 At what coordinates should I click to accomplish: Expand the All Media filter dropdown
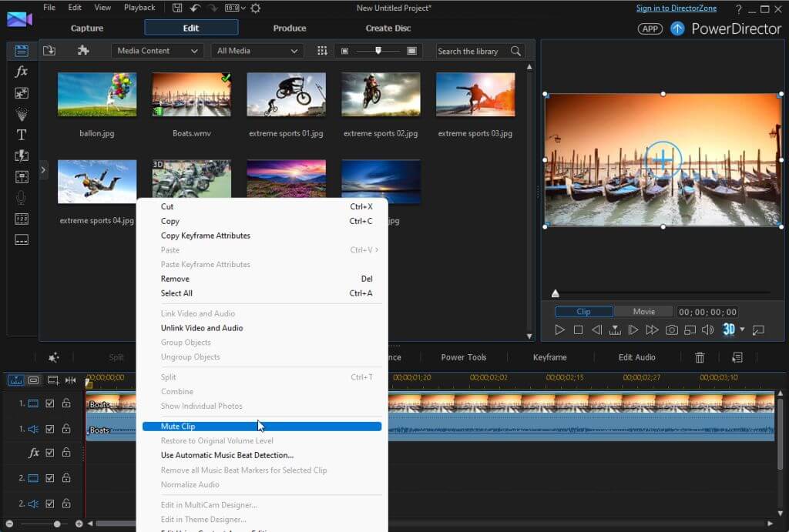click(x=257, y=51)
